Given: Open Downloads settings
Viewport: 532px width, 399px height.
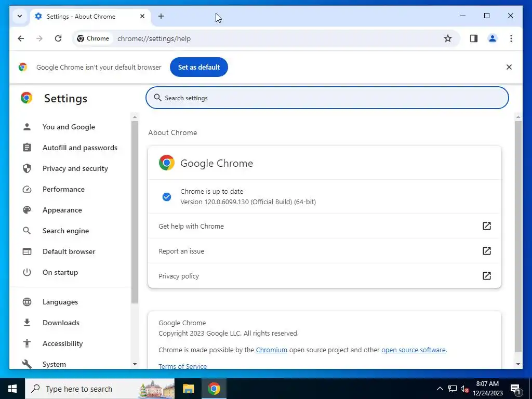Looking at the screenshot, I should pyautogui.click(x=61, y=323).
